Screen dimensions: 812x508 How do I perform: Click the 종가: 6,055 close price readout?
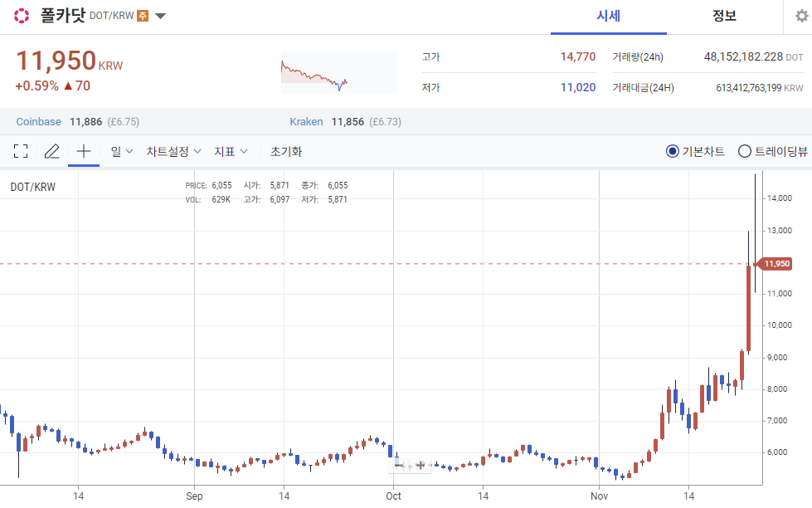point(324,186)
